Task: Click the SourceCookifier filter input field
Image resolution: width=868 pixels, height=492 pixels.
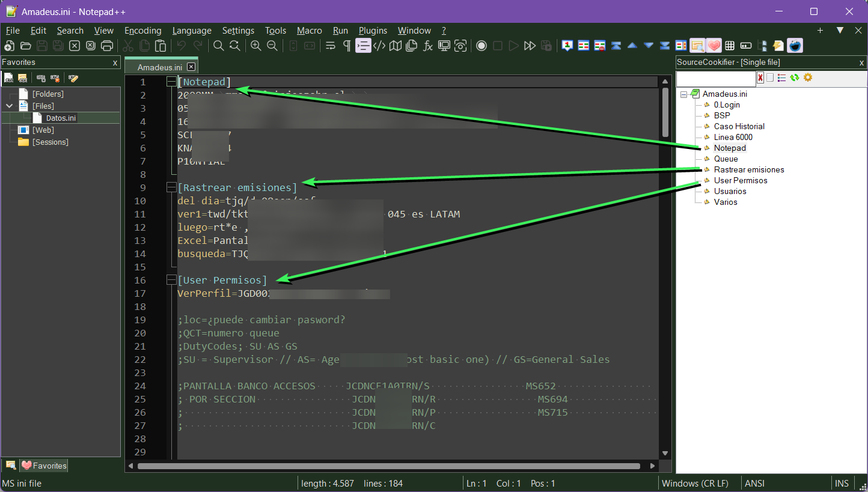Action: click(716, 78)
